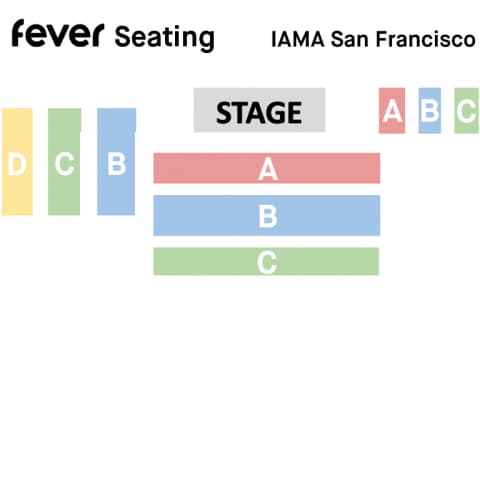Screen dimensions: 480x480
Task: Click the word STAGE label
Action: (259, 113)
